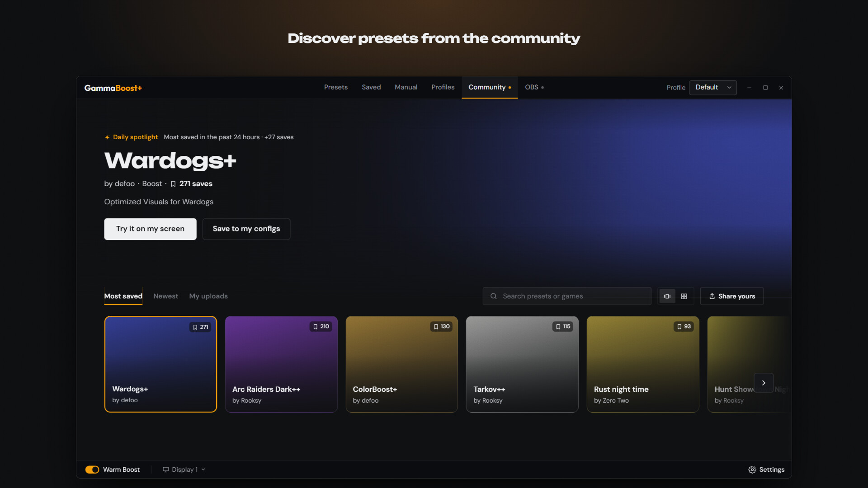
Task: Click the 93 saves badge on Rust
Action: click(x=684, y=327)
